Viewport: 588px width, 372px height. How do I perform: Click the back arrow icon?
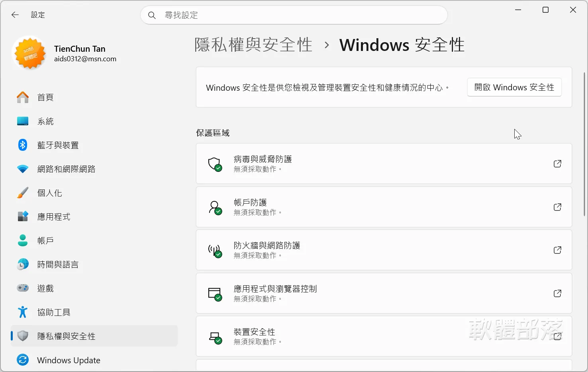[x=15, y=15]
